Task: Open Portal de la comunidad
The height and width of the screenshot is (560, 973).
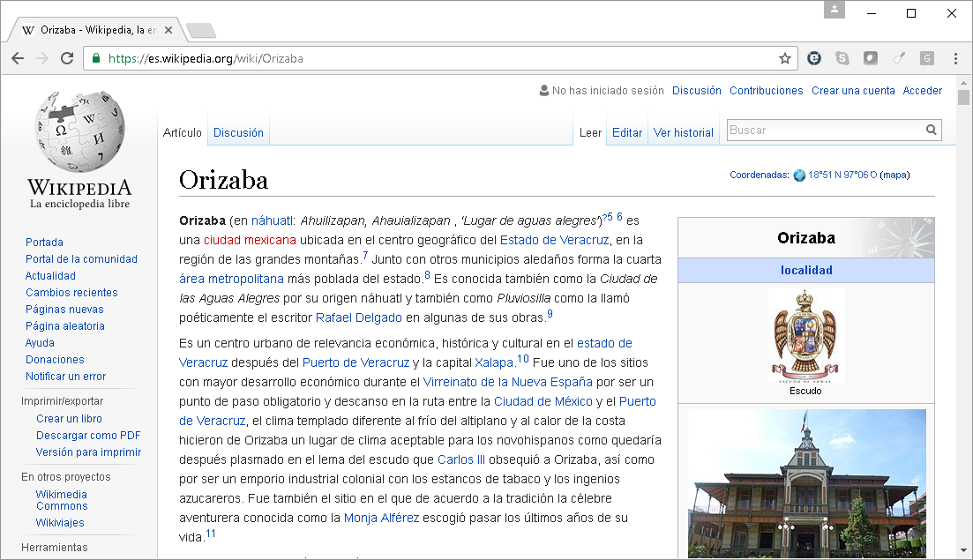Action: pos(81,259)
